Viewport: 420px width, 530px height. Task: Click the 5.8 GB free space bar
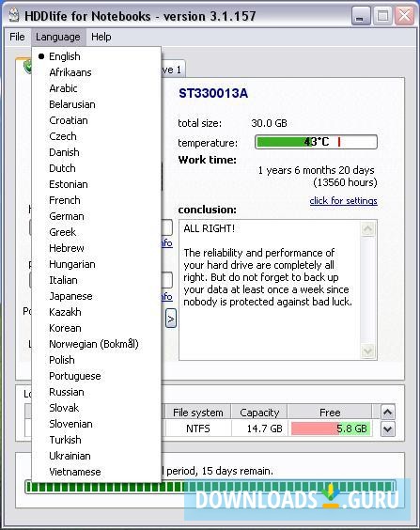pos(331,429)
